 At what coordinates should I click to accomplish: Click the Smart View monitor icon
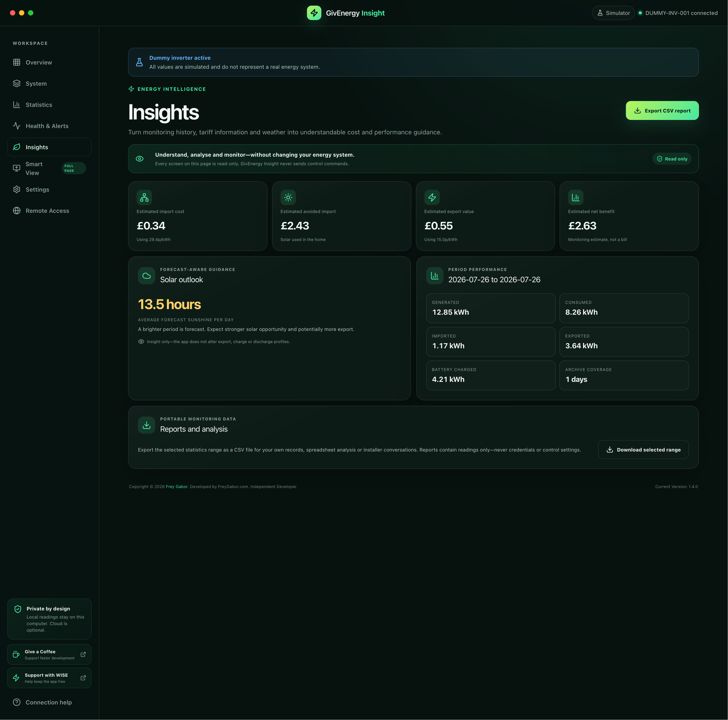17,168
